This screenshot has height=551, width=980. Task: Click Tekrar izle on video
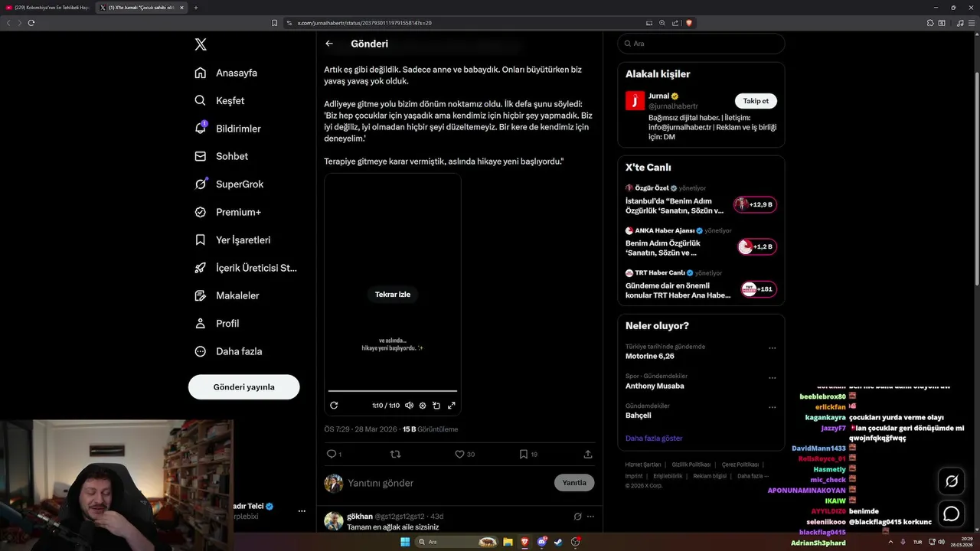393,295
